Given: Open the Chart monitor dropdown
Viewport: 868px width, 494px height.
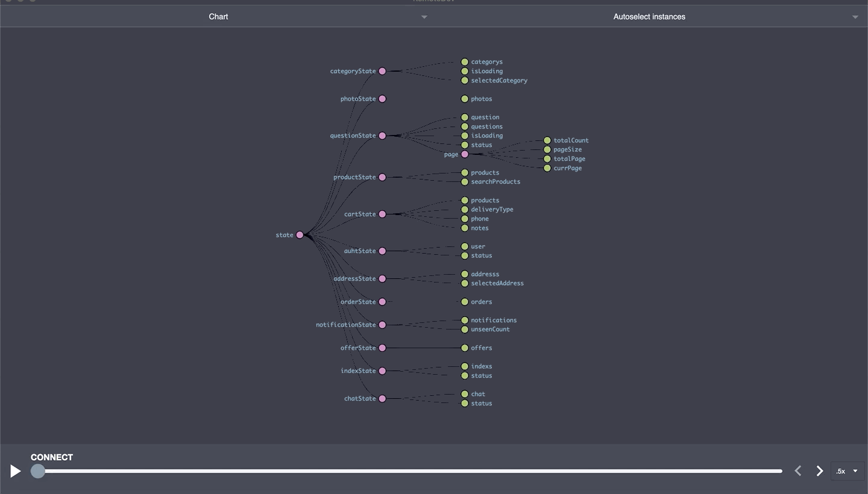Looking at the screenshot, I should coord(217,17).
